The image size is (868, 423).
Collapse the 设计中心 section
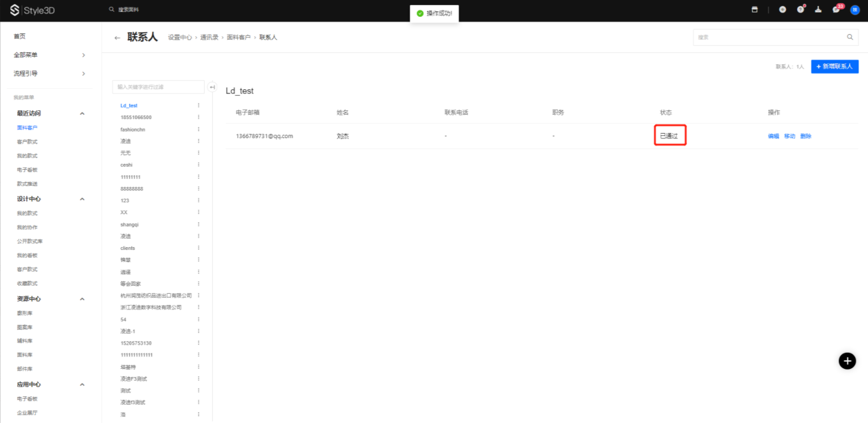[82, 199]
